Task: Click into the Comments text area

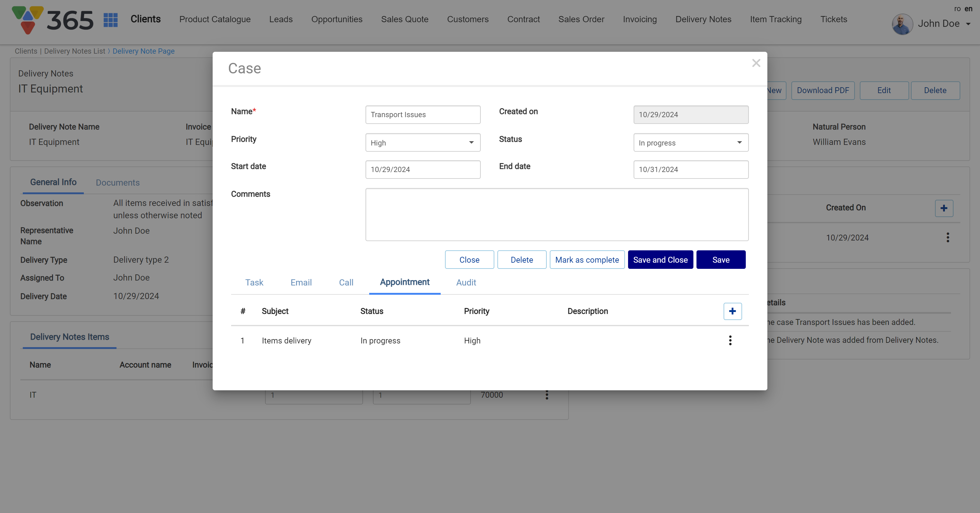Action: tap(557, 215)
